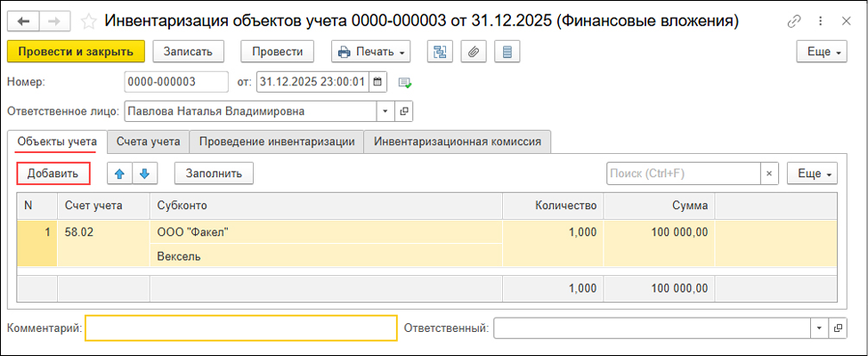The width and height of the screenshot is (868, 356).
Task: Open the table's Еще menu
Action: point(812,173)
